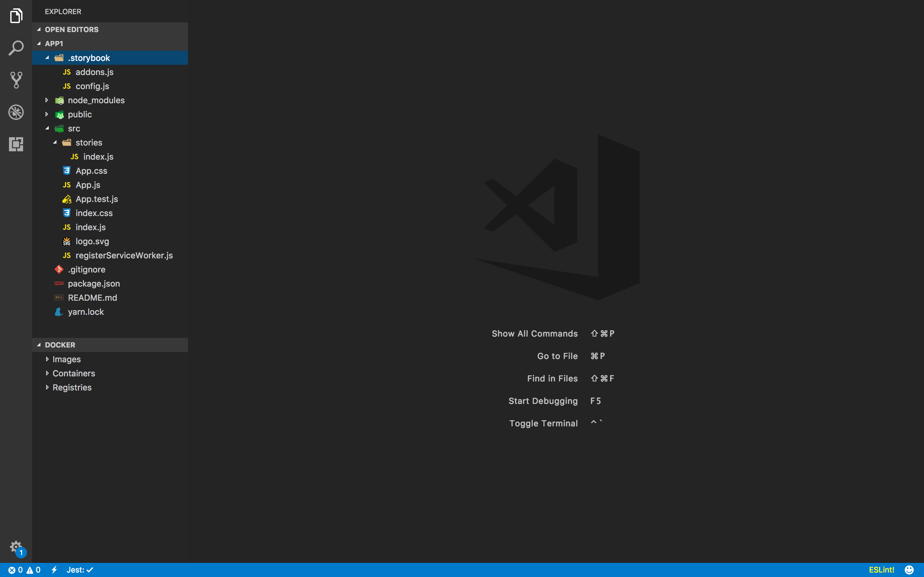This screenshot has width=924, height=577.
Task: Expand the public folder
Action: 80,114
